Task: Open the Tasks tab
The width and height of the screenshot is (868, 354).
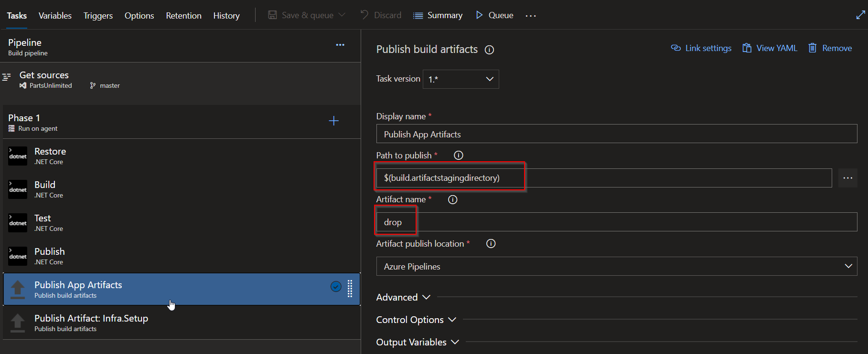Action: pyautogui.click(x=17, y=15)
